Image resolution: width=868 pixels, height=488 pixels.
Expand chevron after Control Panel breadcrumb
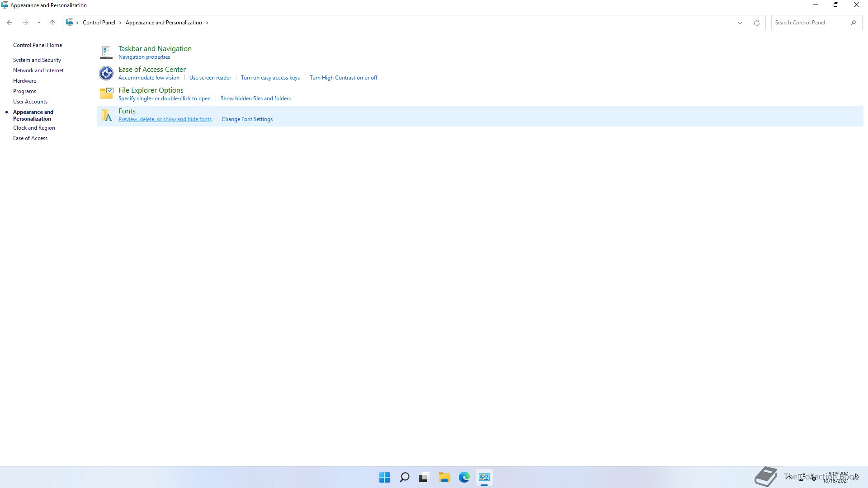[120, 23]
